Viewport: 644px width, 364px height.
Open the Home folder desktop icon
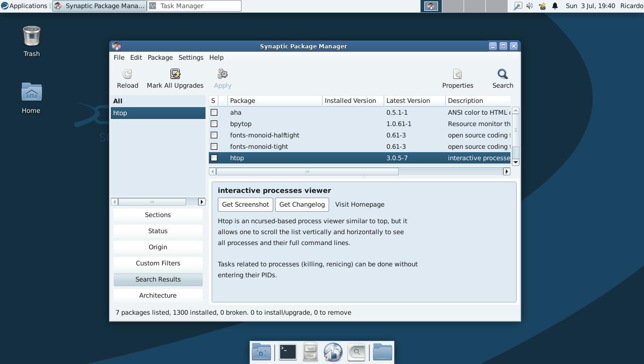(31, 92)
